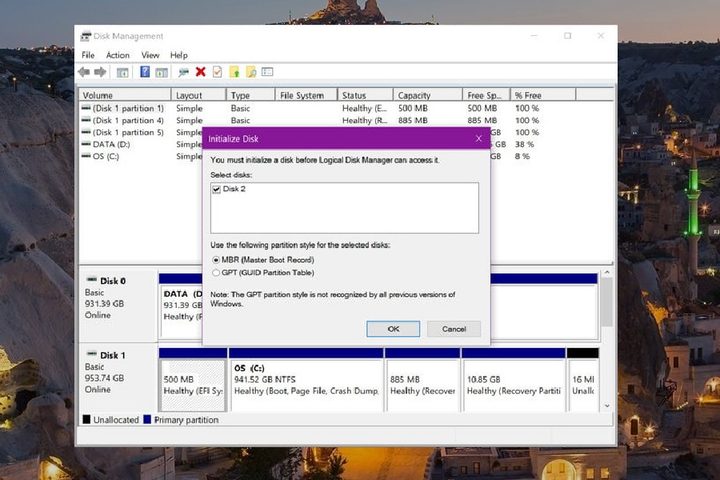
Task: Open the File menu
Action: 88,55
